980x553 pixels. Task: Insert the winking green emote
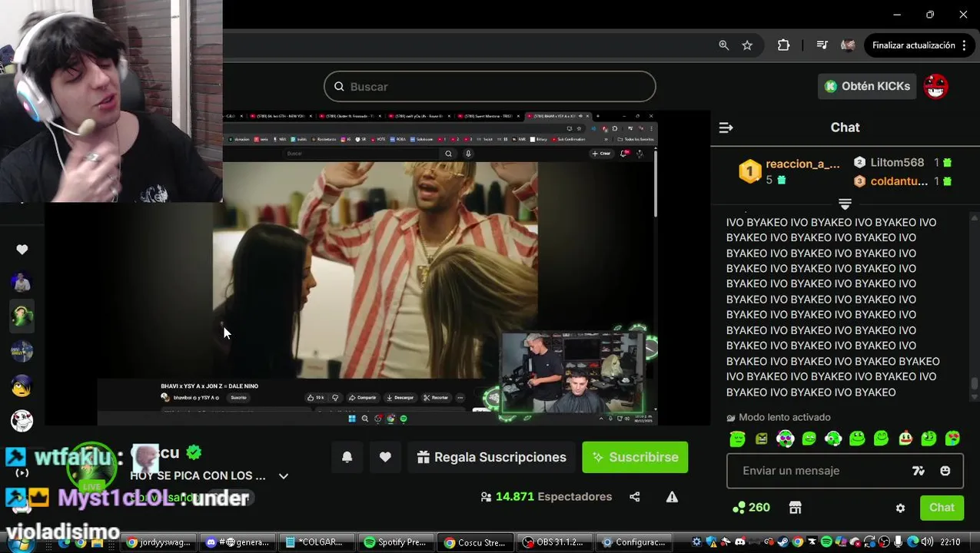(x=929, y=439)
